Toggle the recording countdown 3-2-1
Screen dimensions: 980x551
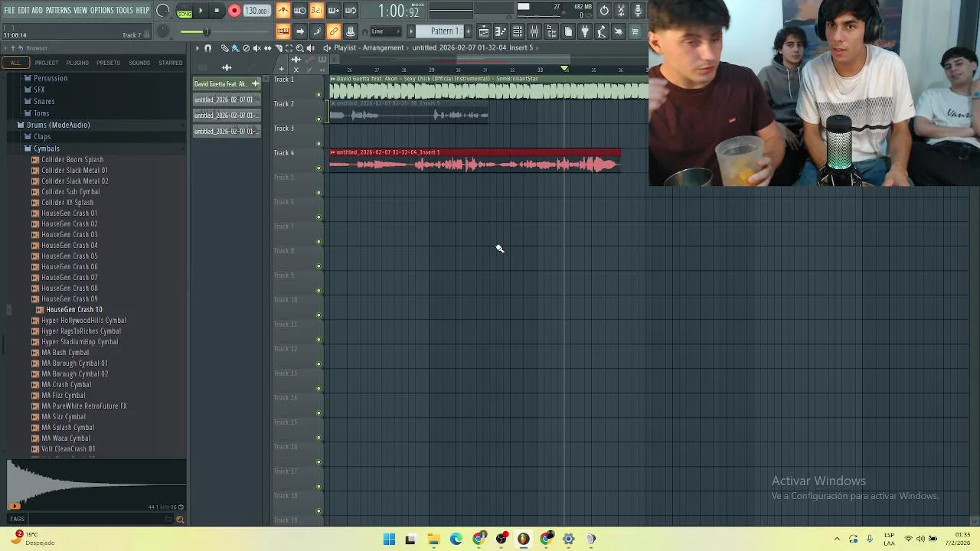click(317, 11)
